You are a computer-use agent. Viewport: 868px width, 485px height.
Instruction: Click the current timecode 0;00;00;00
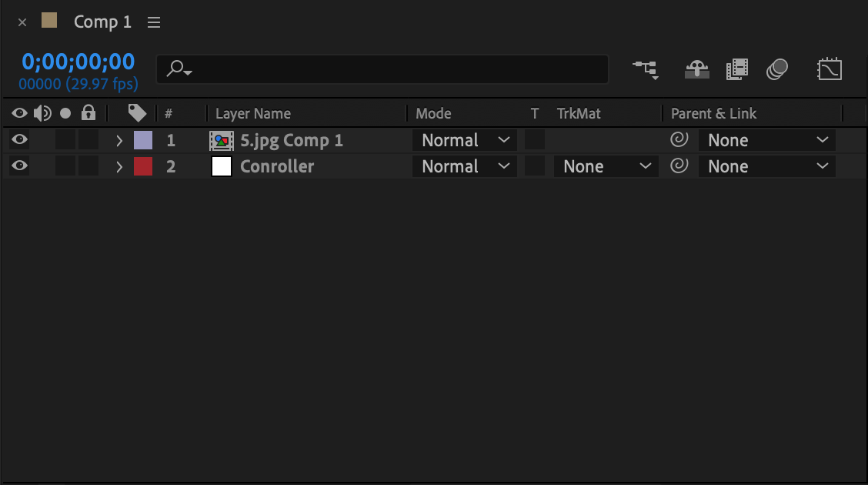(x=78, y=62)
